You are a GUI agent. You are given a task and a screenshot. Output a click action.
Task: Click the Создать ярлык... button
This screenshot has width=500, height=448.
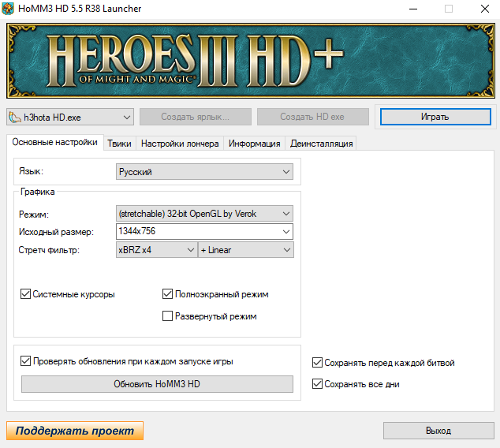click(195, 117)
